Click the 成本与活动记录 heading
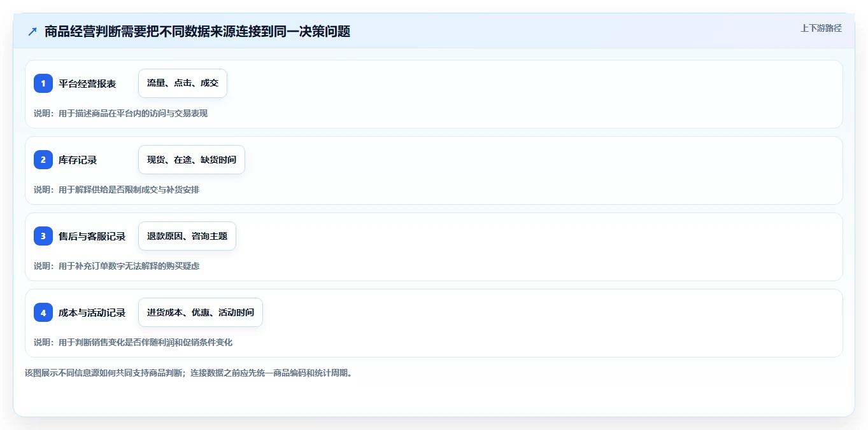This screenshot has height=430, width=868. [x=92, y=312]
